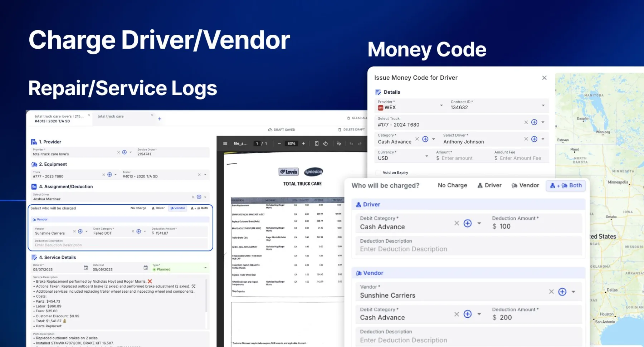Add new driver next to Joshua Martinez
This screenshot has height=347, width=644.
click(x=199, y=197)
